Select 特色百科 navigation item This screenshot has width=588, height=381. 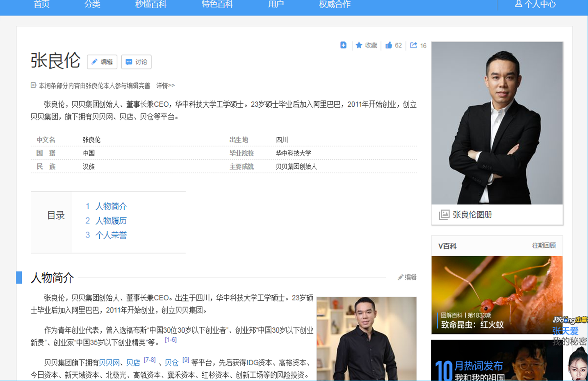(217, 4)
